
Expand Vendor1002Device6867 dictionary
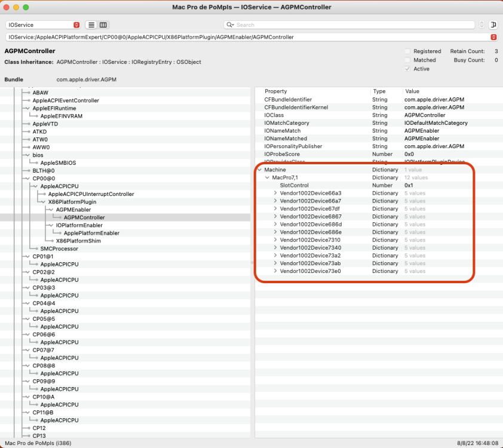pyautogui.click(x=275, y=216)
